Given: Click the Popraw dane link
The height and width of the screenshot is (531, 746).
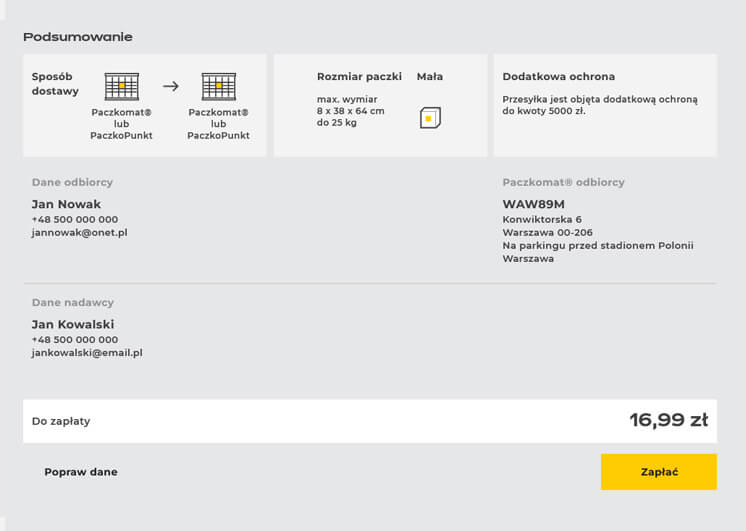Looking at the screenshot, I should point(81,472).
